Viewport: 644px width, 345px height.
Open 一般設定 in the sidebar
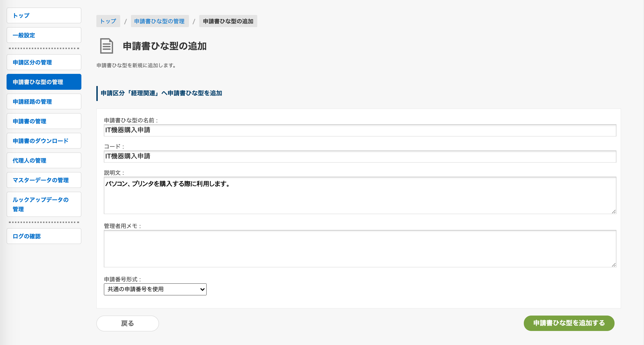pos(44,35)
